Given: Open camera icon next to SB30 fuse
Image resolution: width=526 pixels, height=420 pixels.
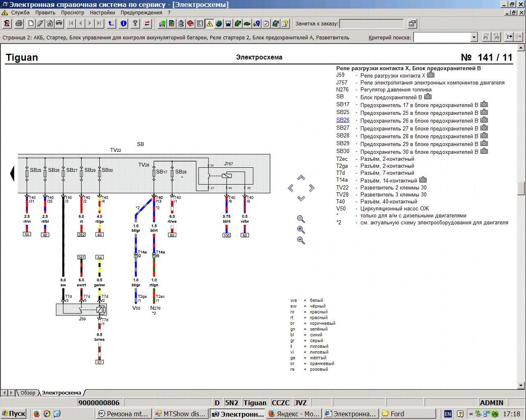Looking at the screenshot, I should [484, 151].
